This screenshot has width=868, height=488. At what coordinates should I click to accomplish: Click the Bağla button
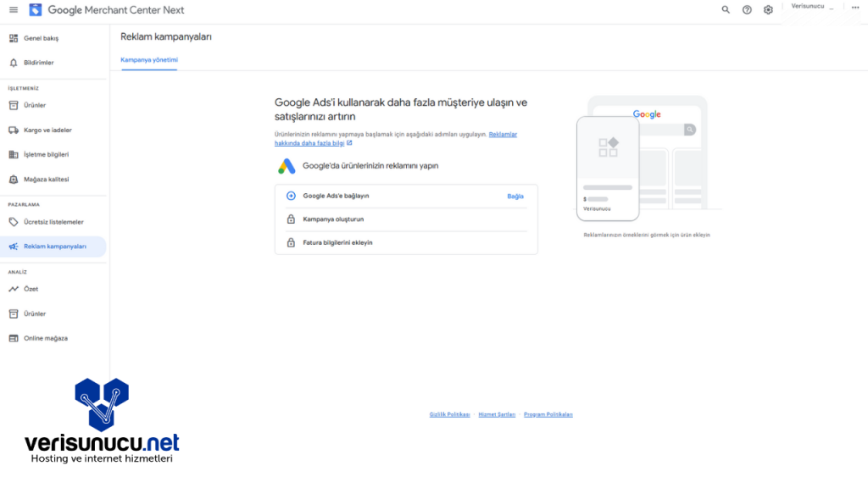pyautogui.click(x=515, y=197)
